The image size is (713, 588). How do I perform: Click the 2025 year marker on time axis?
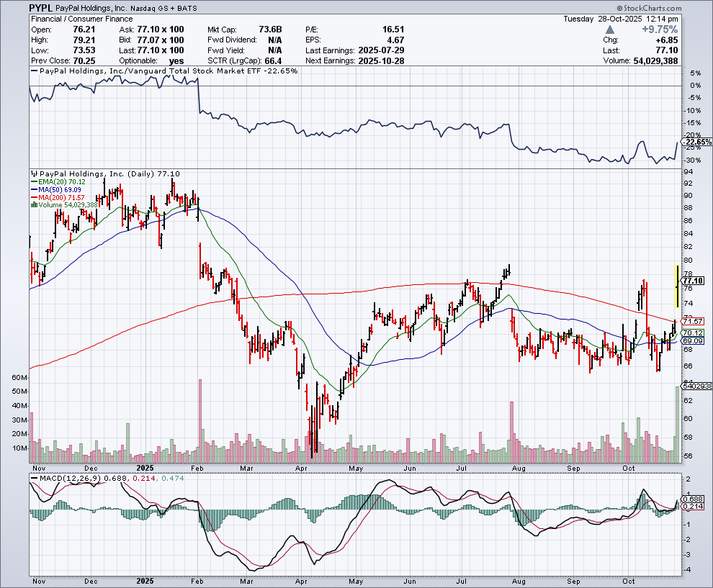145,580
